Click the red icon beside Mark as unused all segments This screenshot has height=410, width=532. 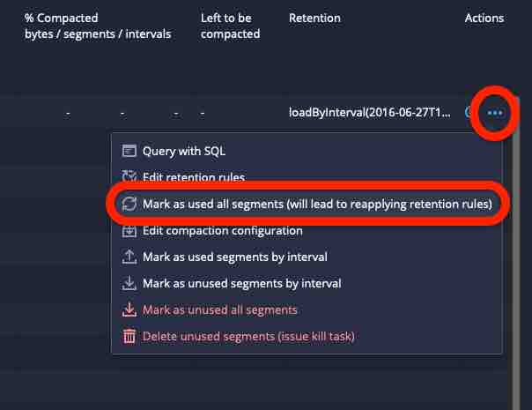[x=129, y=309]
